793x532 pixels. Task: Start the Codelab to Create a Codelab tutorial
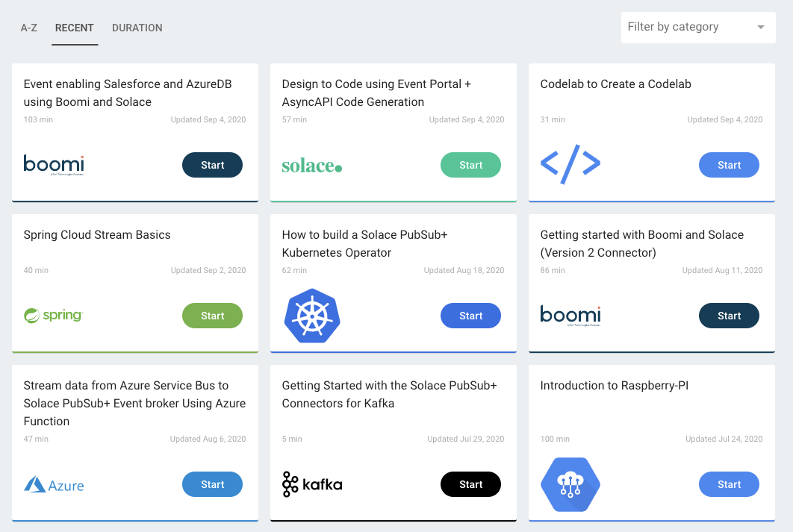click(x=729, y=164)
